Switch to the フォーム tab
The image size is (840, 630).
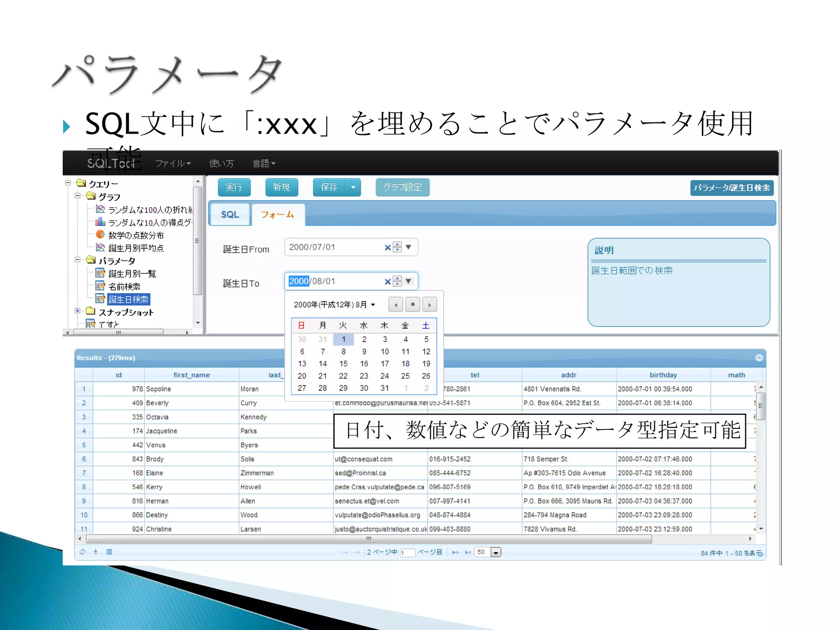[x=278, y=215]
